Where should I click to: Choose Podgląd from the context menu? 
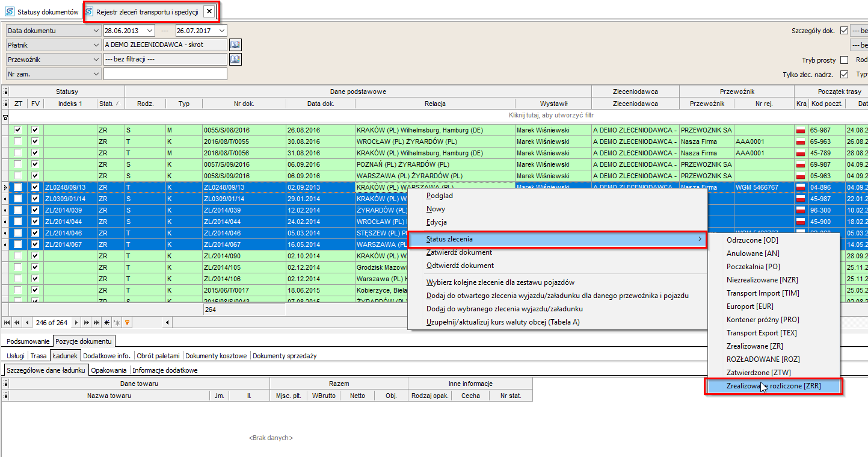tap(440, 196)
